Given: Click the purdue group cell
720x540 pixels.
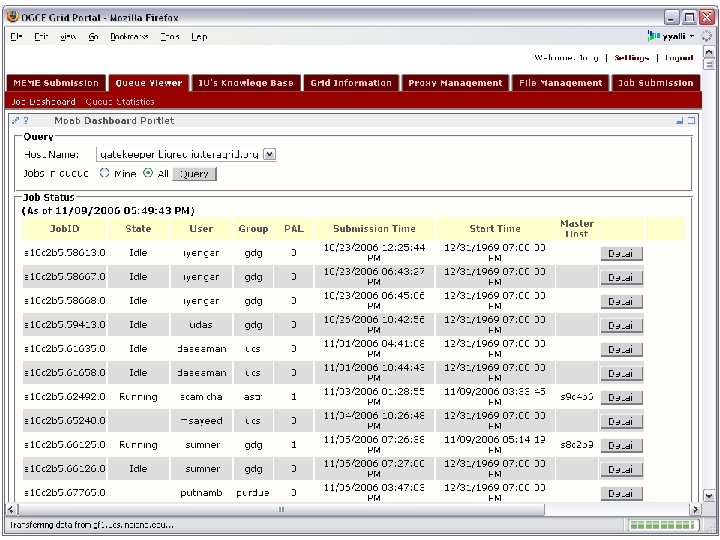Looking at the screenshot, I should (x=253, y=493).
